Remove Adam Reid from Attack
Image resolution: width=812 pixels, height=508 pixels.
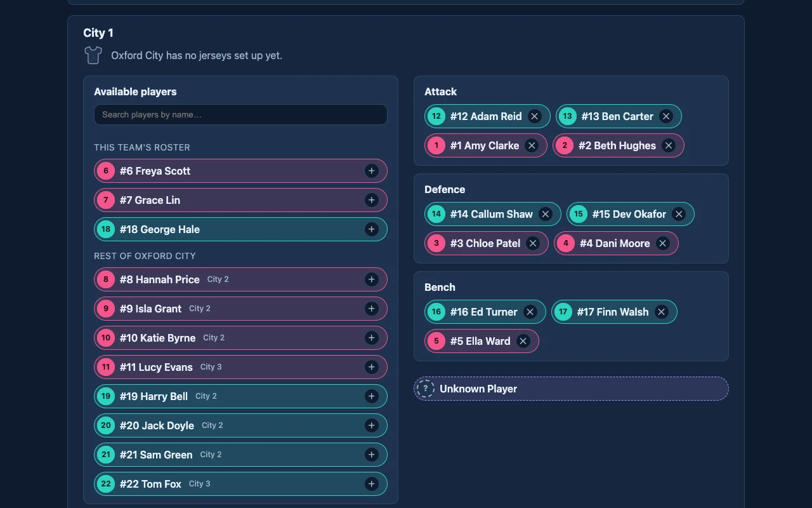click(535, 116)
